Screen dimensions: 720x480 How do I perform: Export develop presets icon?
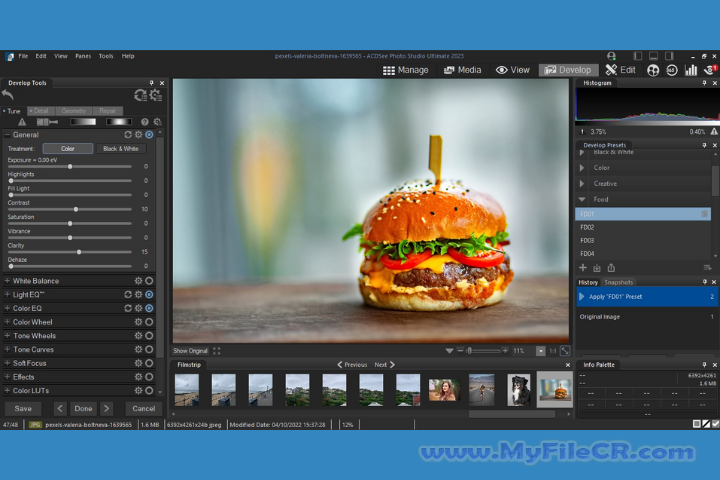click(x=611, y=268)
